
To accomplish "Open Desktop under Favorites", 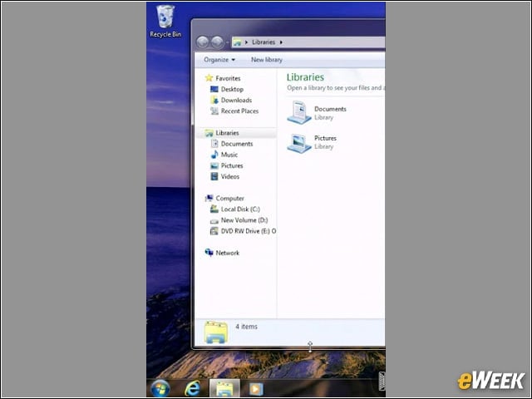I will [232, 89].
